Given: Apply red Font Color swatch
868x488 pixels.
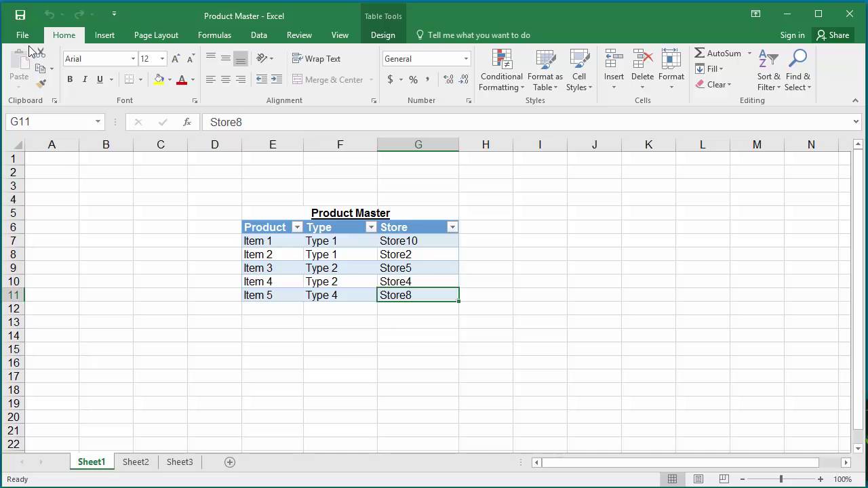Looking at the screenshot, I should [x=182, y=79].
